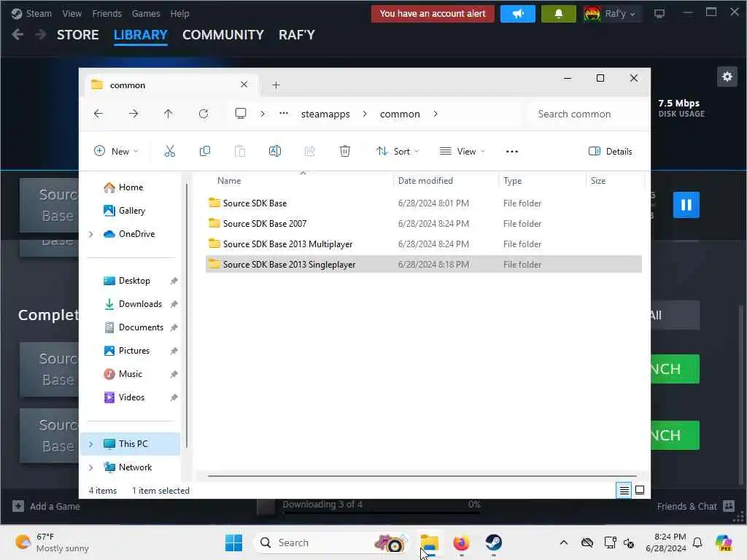Select Source SDK Base 2013 Multiplayer folder
The width and height of the screenshot is (747, 560).
[x=424, y=244]
